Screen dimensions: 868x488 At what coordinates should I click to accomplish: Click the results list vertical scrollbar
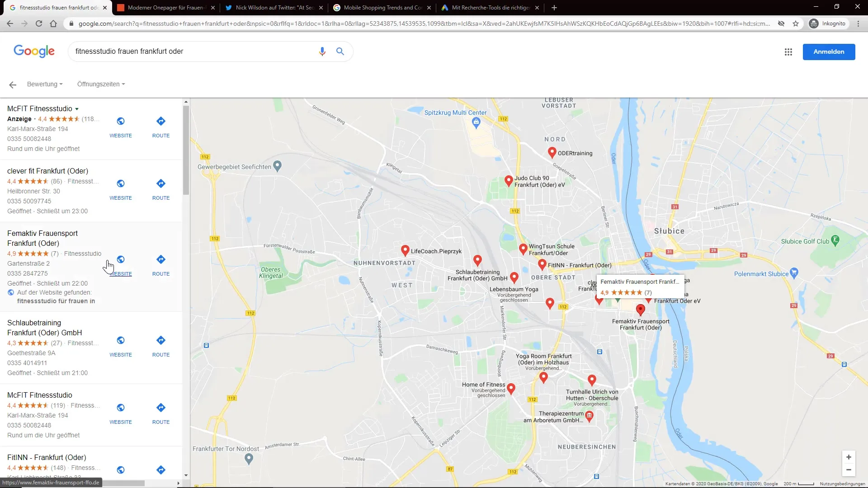point(186,150)
